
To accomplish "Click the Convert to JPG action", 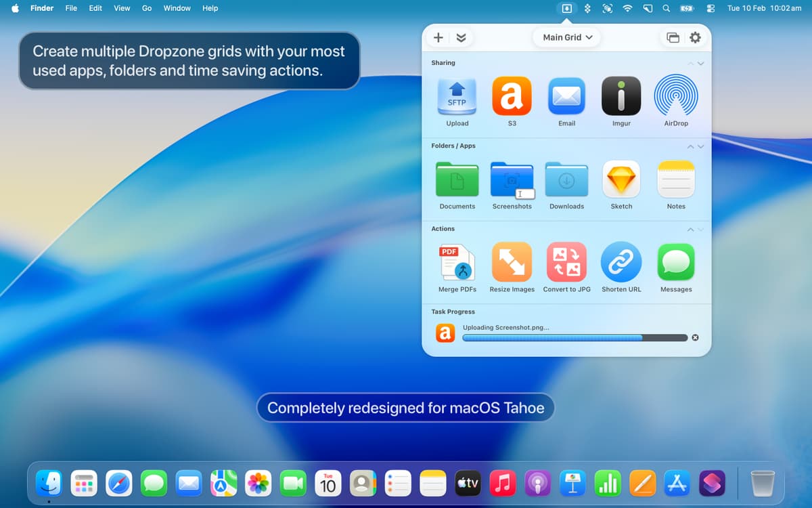I will [566, 262].
